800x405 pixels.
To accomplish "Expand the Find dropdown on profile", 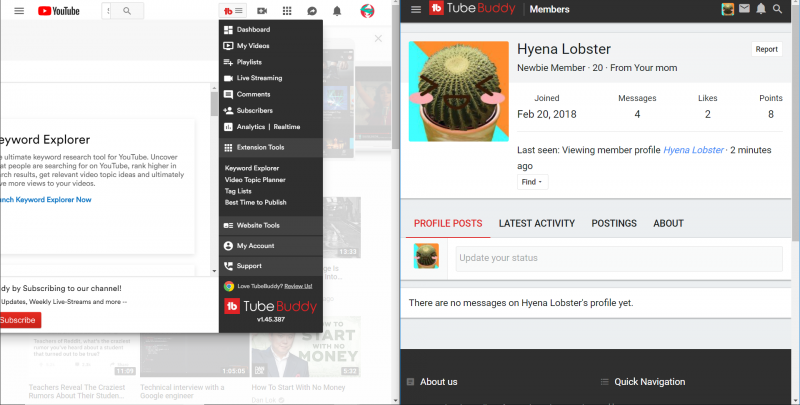I will tap(532, 182).
